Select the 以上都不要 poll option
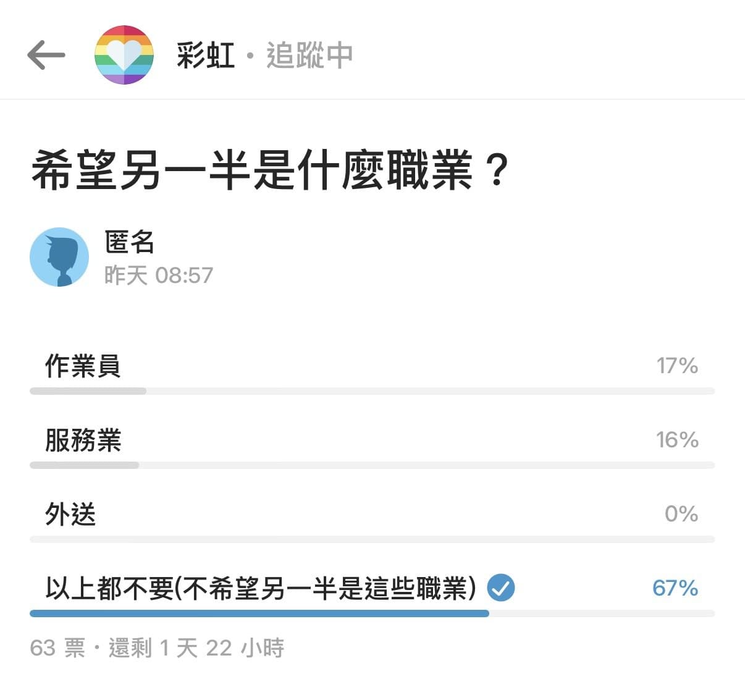 coord(372,594)
